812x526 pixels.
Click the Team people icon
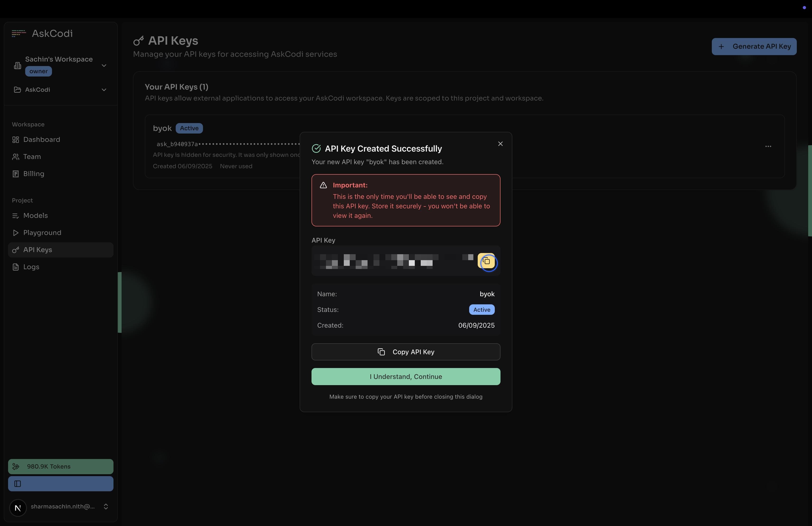click(x=15, y=157)
